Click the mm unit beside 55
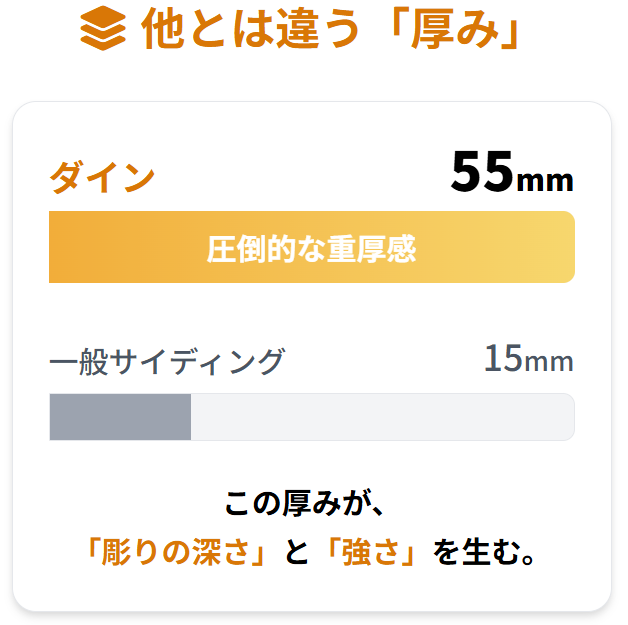The width and height of the screenshot is (628, 625). click(x=544, y=180)
